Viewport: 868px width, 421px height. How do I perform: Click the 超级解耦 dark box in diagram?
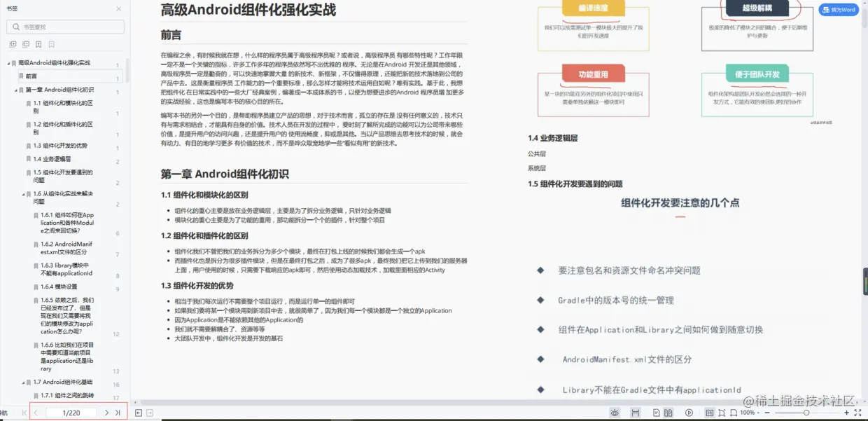tap(758, 8)
